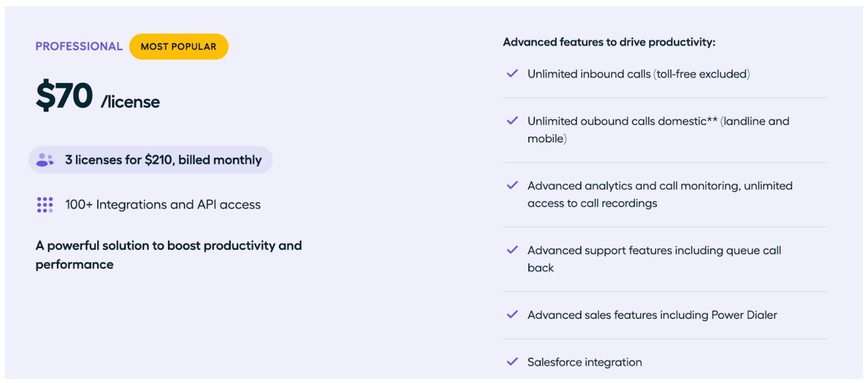Click the 100+ Integrations and API access text
The height and width of the screenshot is (383, 868).
pyautogui.click(x=163, y=205)
